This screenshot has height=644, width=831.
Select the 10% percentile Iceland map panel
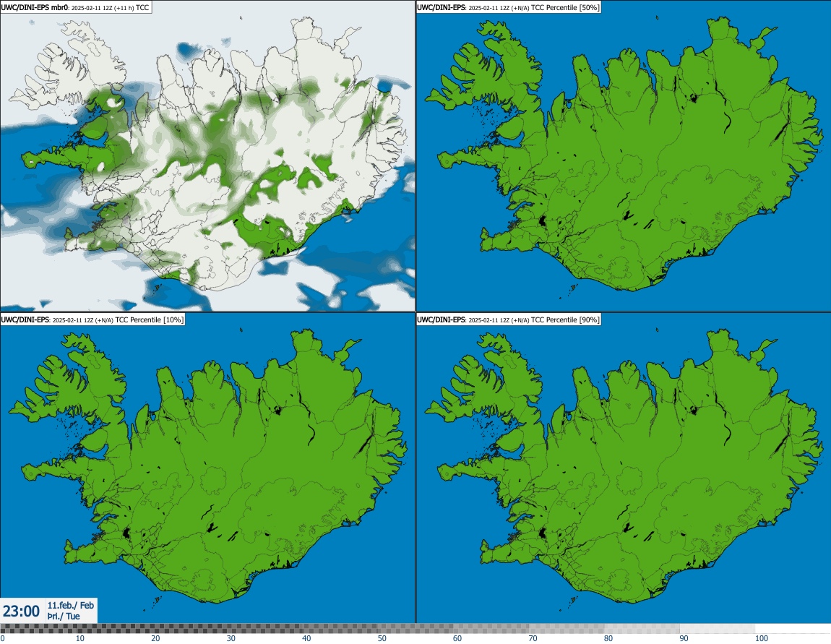[x=207, y=468]
